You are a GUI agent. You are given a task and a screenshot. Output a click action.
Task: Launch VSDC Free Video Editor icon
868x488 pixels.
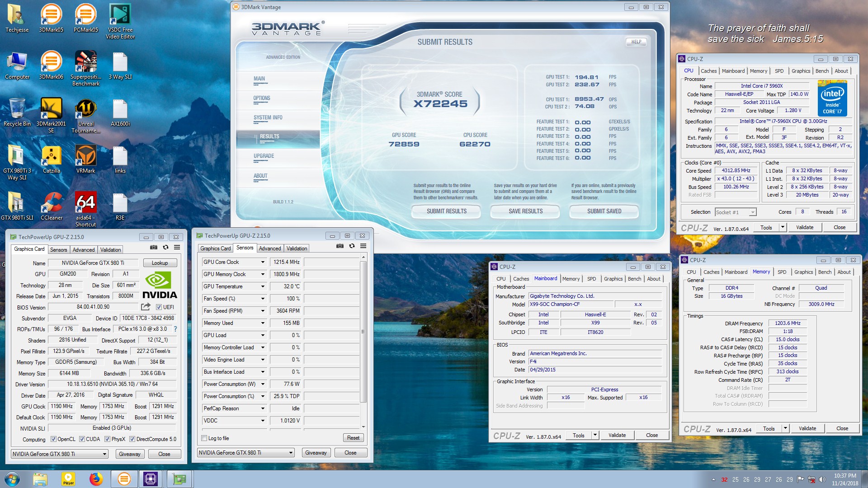tap(120, 21)
